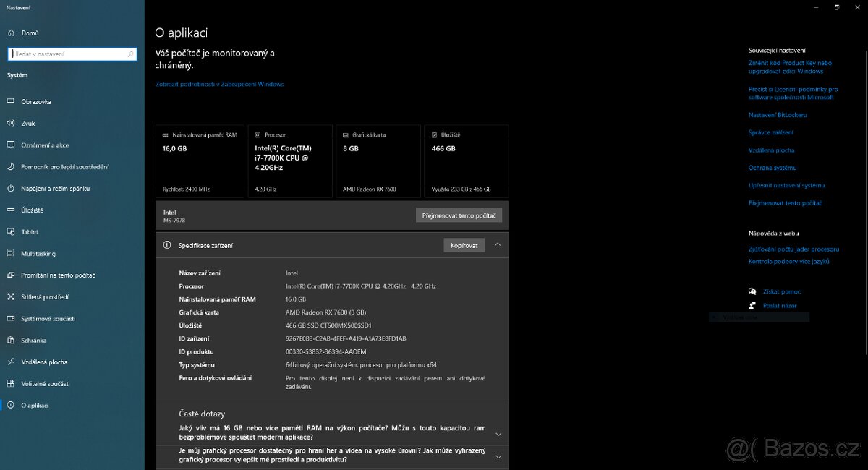This screenshot has width=868, height=470.
Task: Collapse the Specifikace zařízení section chevron
Action: pos(498,245)
